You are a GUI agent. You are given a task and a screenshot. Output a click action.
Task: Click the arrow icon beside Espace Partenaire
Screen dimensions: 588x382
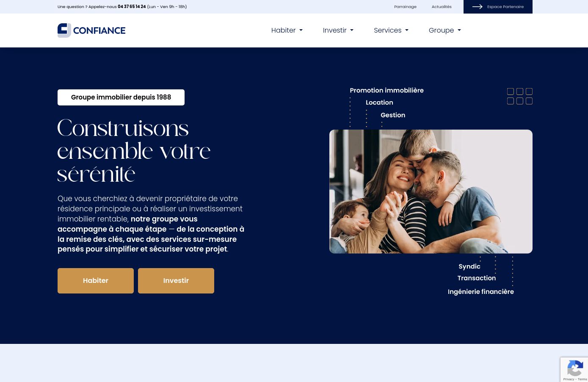[478, 7]
